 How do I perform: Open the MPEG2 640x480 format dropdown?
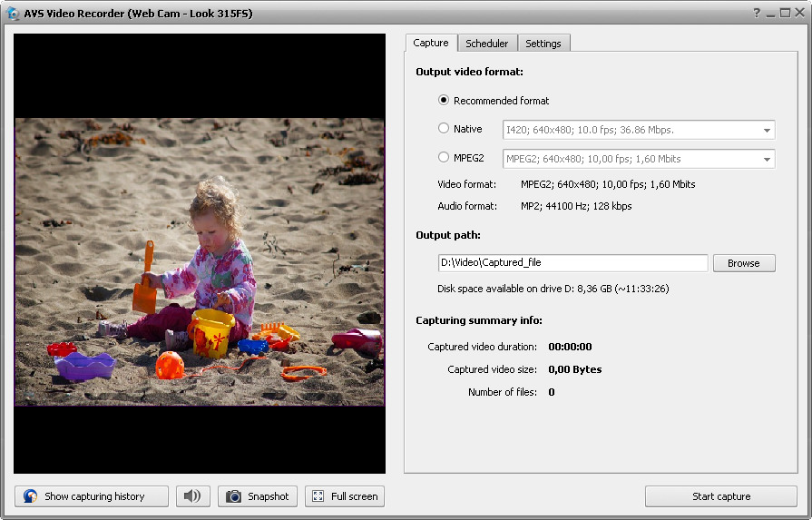click(639, 159)
